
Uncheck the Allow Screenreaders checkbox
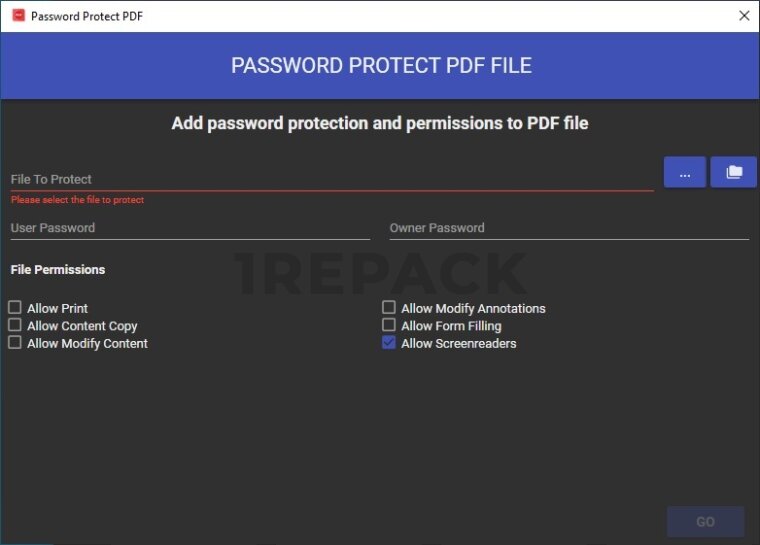coord(389,342)
